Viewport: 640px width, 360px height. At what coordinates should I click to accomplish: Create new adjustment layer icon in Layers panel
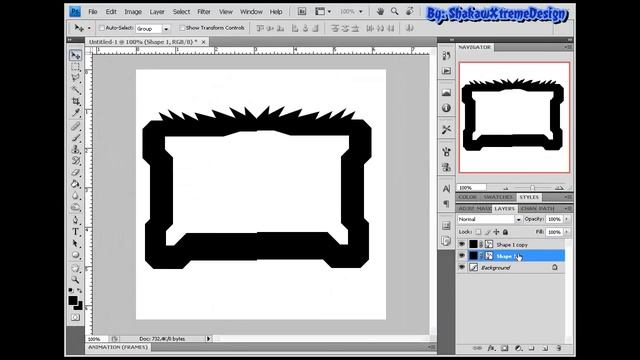tap(518, 348)
